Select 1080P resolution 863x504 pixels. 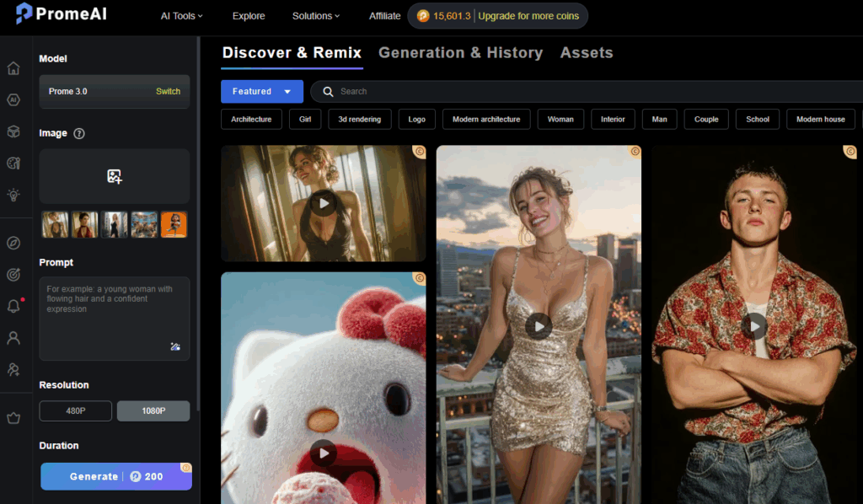point(153,410)
